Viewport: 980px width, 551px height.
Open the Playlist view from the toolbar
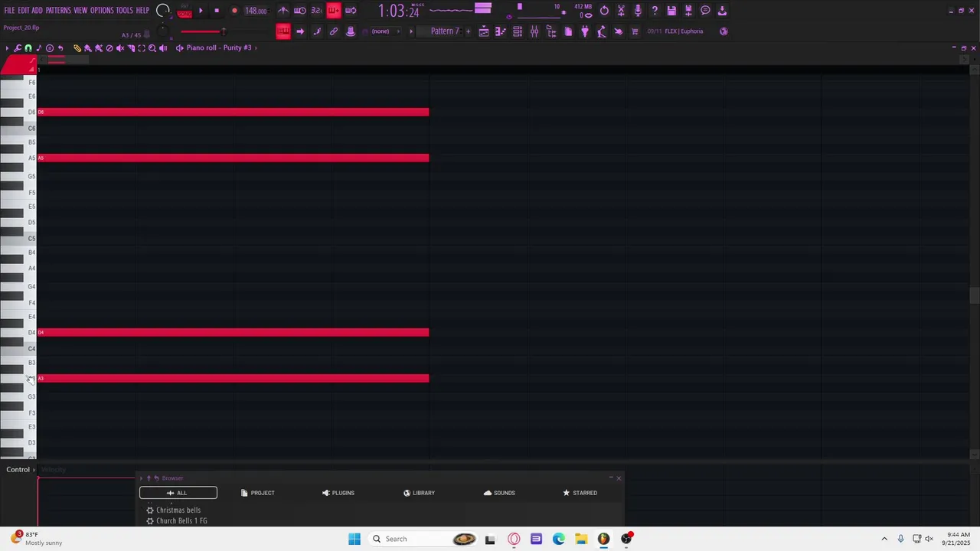tap(484, 31)
